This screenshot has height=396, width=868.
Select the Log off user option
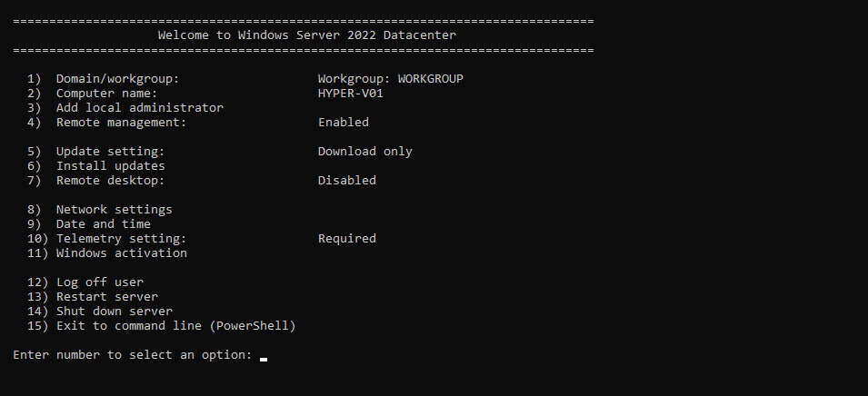(85, 282)
